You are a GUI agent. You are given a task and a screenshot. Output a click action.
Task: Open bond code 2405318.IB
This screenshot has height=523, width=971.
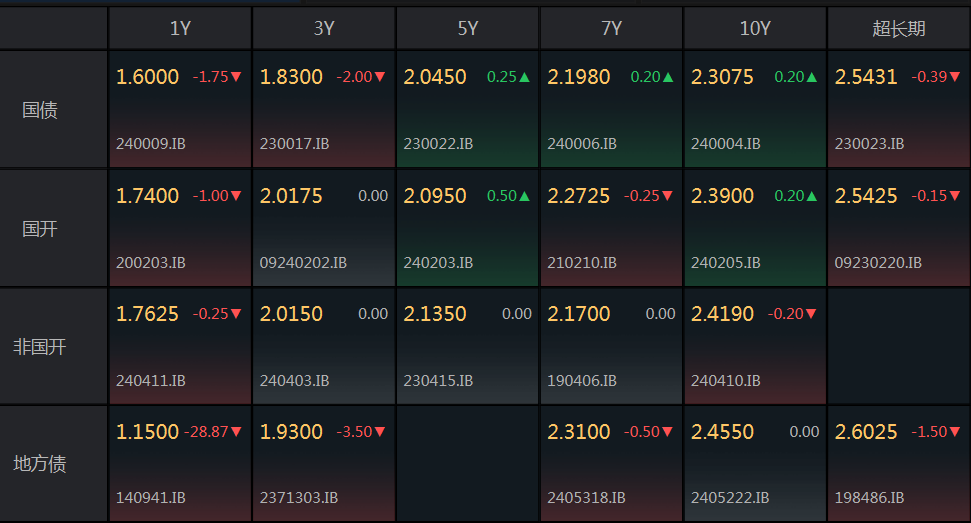tap(586, 497)
